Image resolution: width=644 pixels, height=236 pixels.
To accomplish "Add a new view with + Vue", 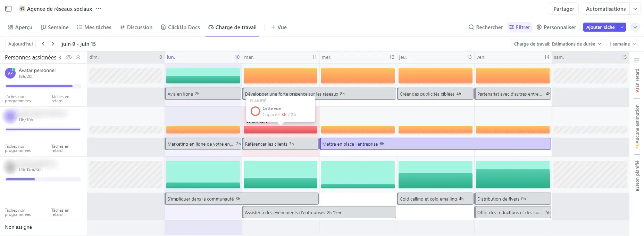I will (x=279, y=27).
